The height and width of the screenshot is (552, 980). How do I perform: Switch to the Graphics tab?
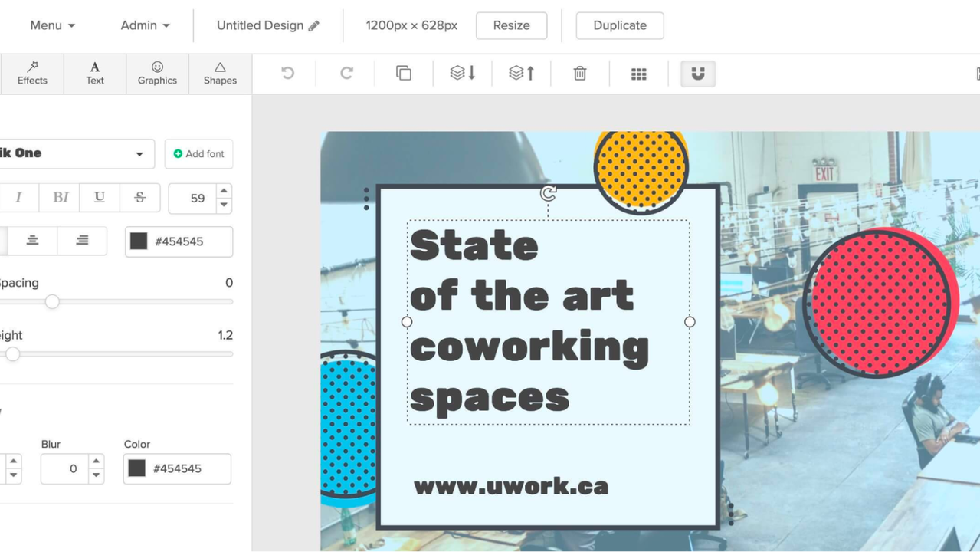157,74
